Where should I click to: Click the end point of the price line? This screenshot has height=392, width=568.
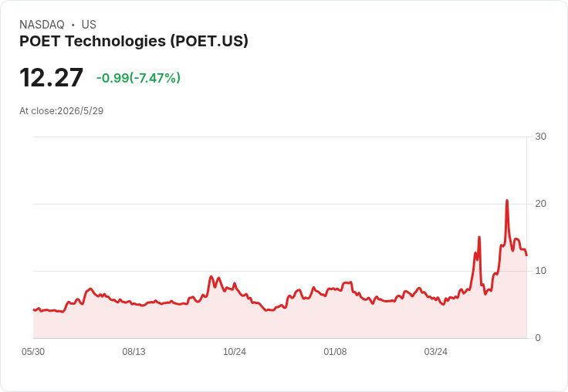526,255
